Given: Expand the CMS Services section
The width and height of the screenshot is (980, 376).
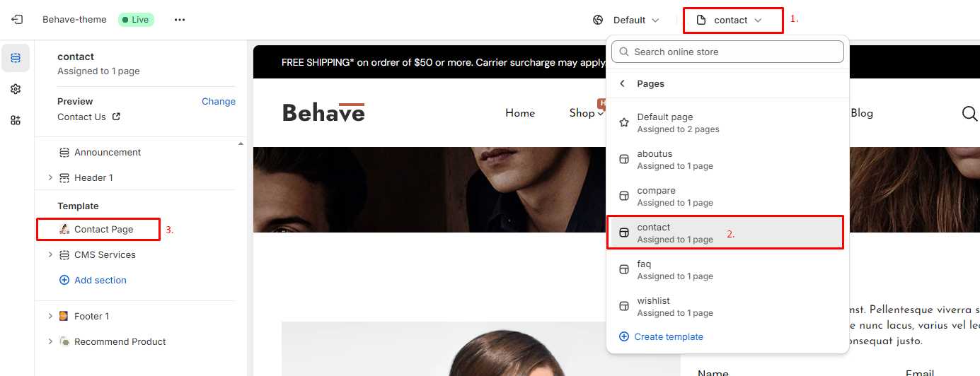Looking at the screenshot, I should (50, 255).
